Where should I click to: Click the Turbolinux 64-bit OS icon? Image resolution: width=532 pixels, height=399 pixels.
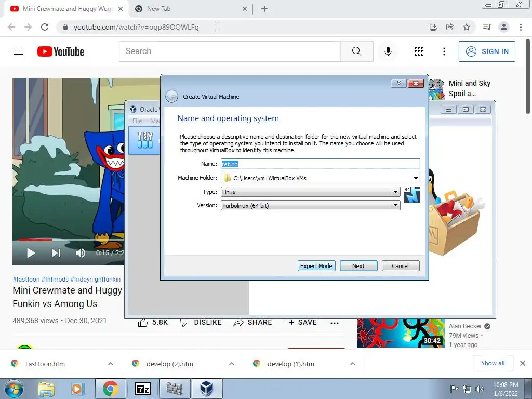click(x=412, y=195)
